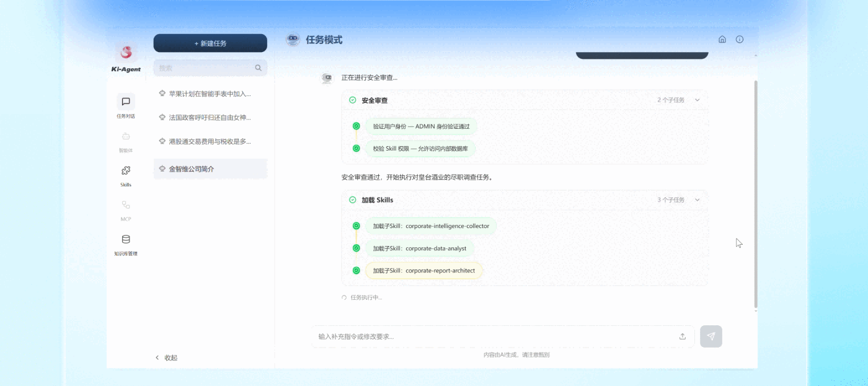Click the chat area vertical scrollbar
Screen dimensions: 868x386
click(x=755, y=192)
